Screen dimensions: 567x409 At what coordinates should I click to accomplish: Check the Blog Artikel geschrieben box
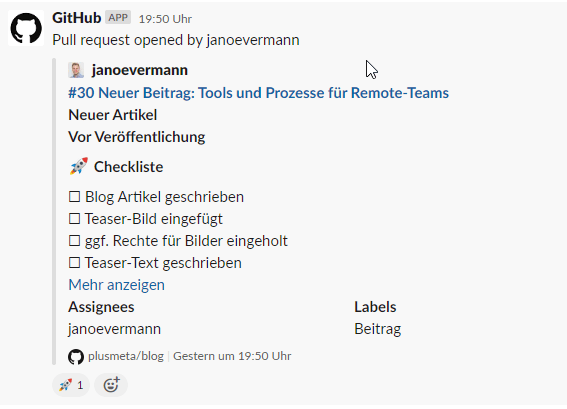pyautogui.click(x=74, y=197)
